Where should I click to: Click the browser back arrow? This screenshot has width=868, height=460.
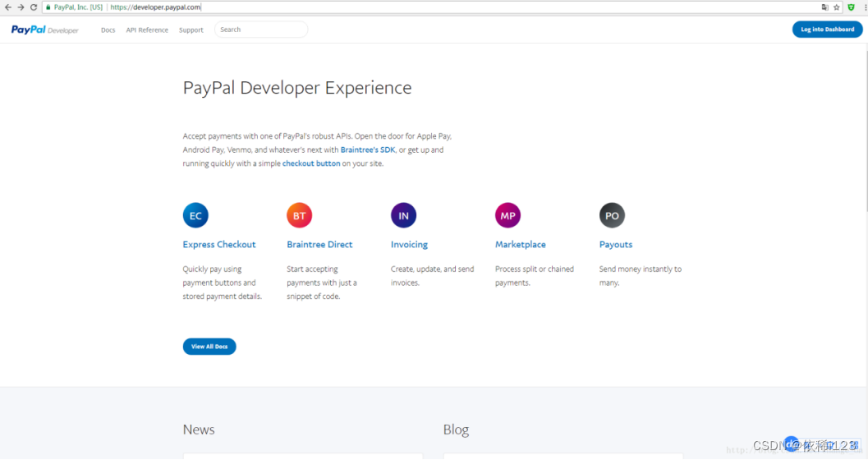pyautogui.click(x=7, y=7)
